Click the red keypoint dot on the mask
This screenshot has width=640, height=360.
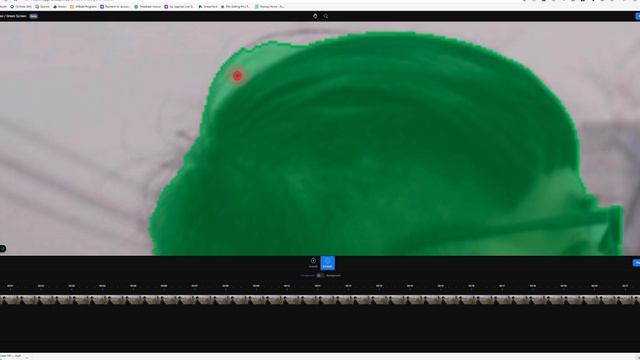[x=237, y=76]
